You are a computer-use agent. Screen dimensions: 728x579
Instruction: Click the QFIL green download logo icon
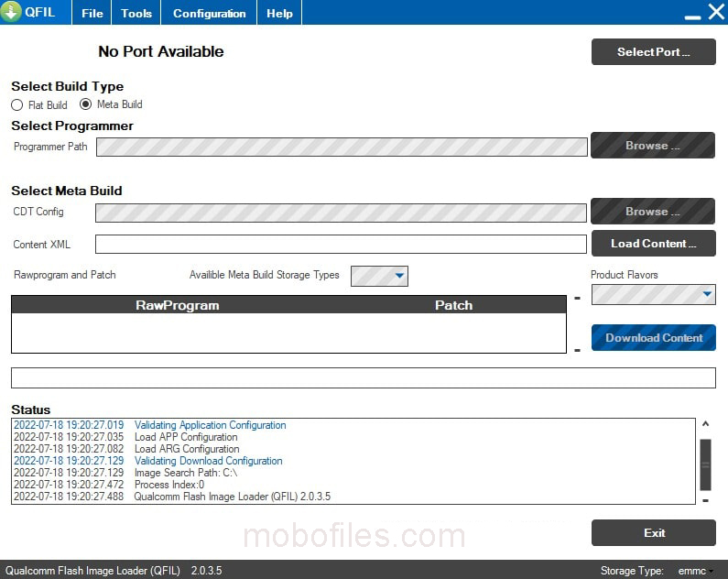click(x=10, y=11)
